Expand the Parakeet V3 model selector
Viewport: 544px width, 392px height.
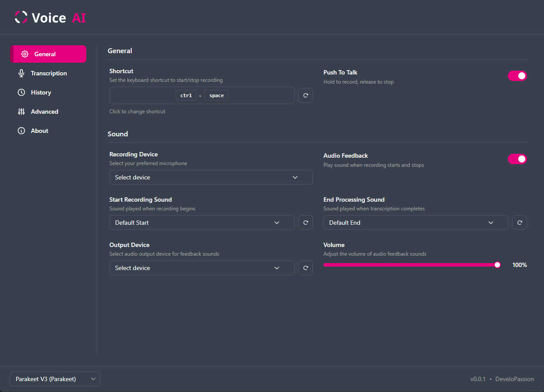(x=55, y=379)
